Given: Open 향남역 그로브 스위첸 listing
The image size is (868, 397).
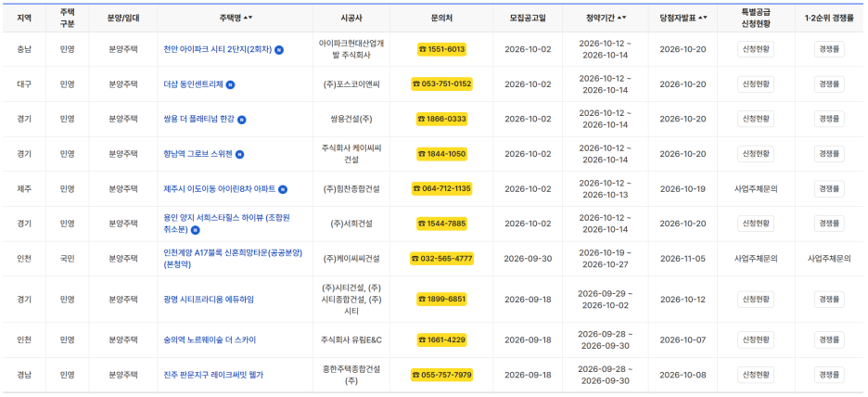Looking at the screenshot, I should point(198,154).
